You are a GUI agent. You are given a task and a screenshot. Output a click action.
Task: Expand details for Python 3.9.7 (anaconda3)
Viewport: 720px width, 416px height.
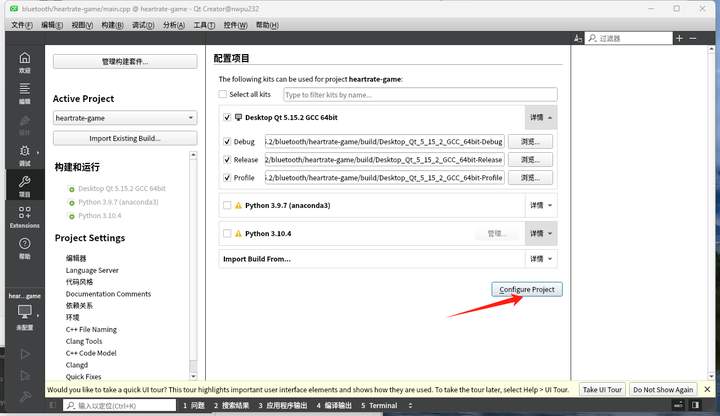click(x=541, y=205)
